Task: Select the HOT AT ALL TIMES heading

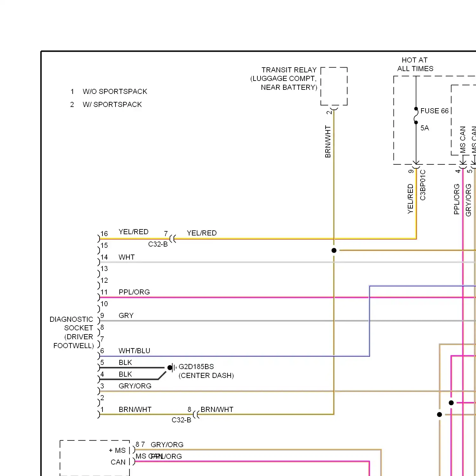Action: [x=415, y=64]
